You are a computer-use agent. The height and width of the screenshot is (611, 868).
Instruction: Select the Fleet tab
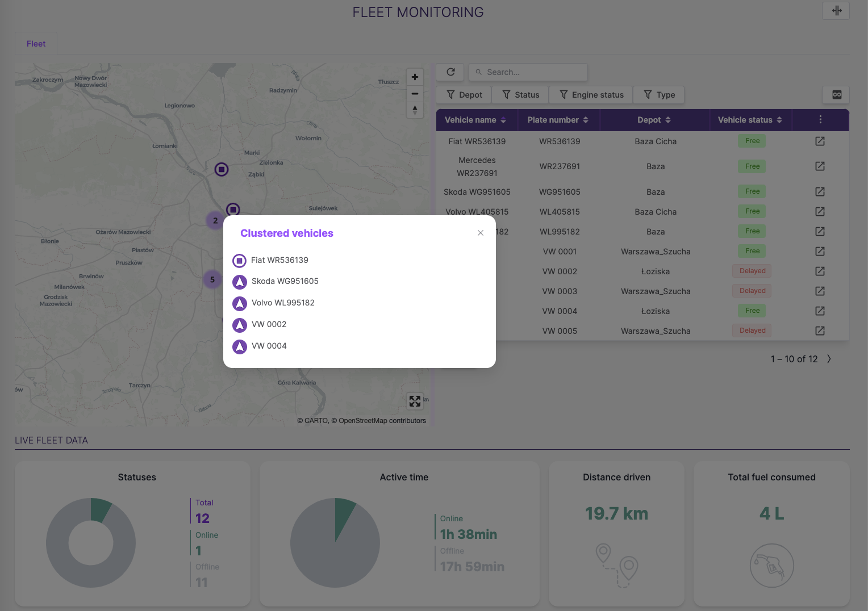pos(36,44)
